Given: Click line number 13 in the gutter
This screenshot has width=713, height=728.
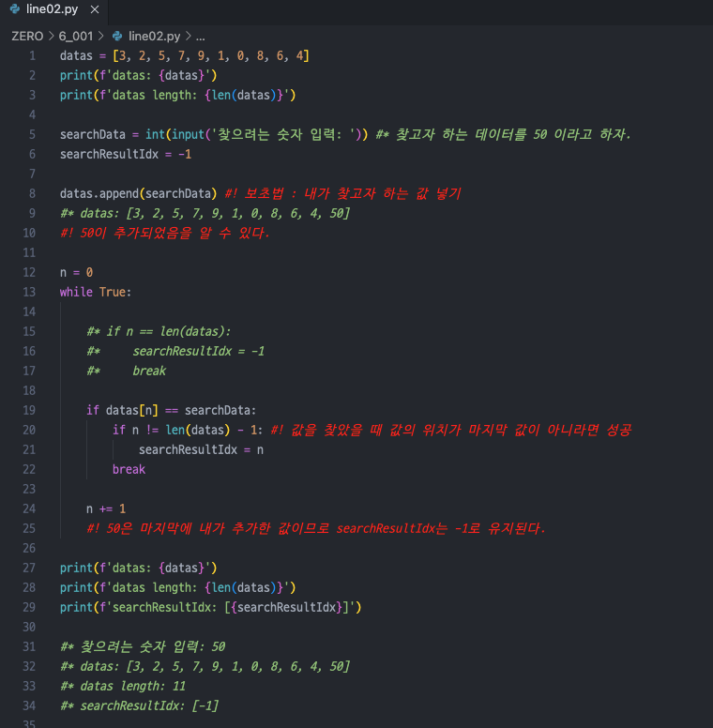Looking at the screenshot, I should [x=29, y=292].
